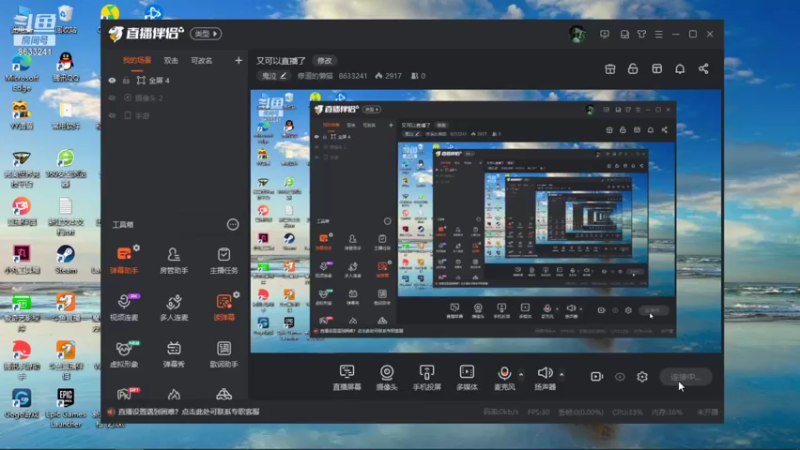Click the record video icon in the bottom bar
Image resolution: width=800 pixels, height=450 pixels.
coord(596,377)
